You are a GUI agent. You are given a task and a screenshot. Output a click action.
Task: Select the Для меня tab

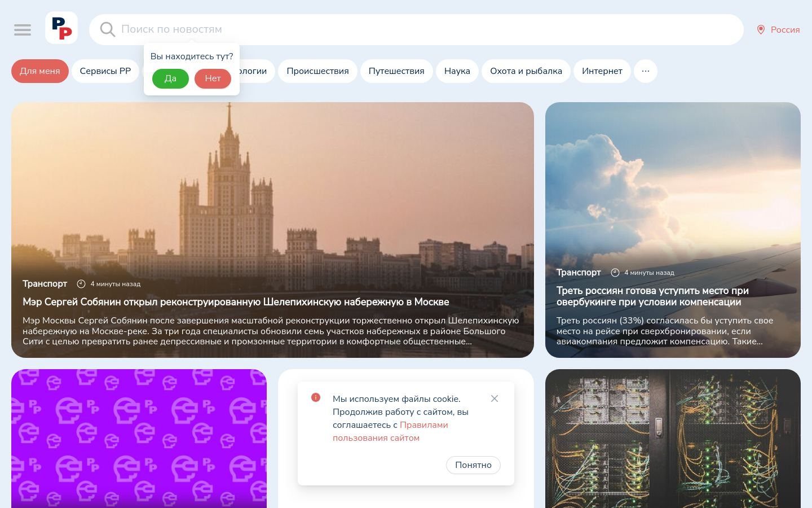[x=39, y=71]
